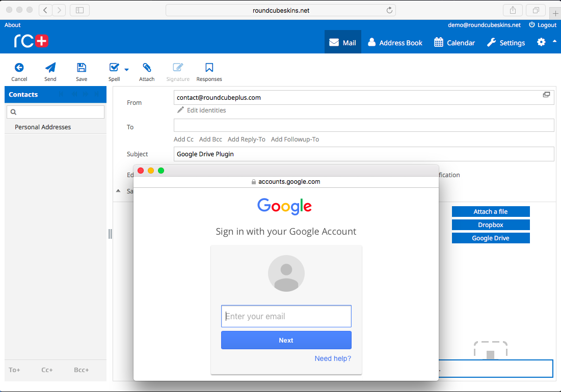Add a Cc recipient line

point(183,139)
